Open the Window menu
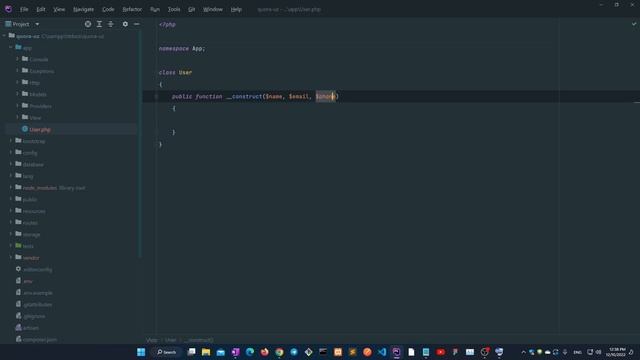This screenshot has height=360, width=640. (x=213, y=9)
